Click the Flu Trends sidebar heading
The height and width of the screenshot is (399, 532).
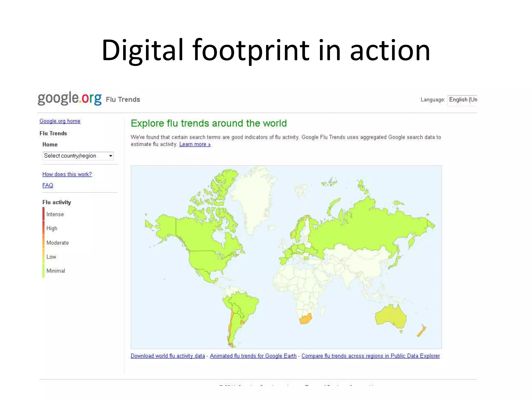[x=53, y=133]
